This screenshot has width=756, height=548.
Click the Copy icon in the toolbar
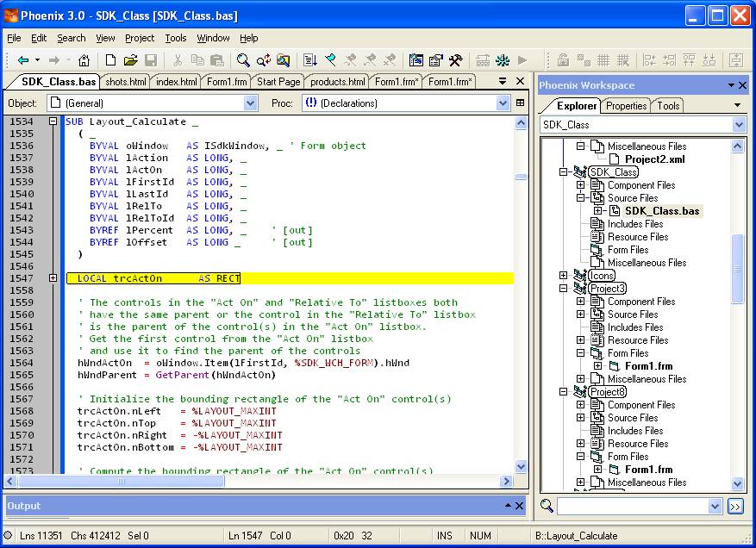tap(197, 60)
